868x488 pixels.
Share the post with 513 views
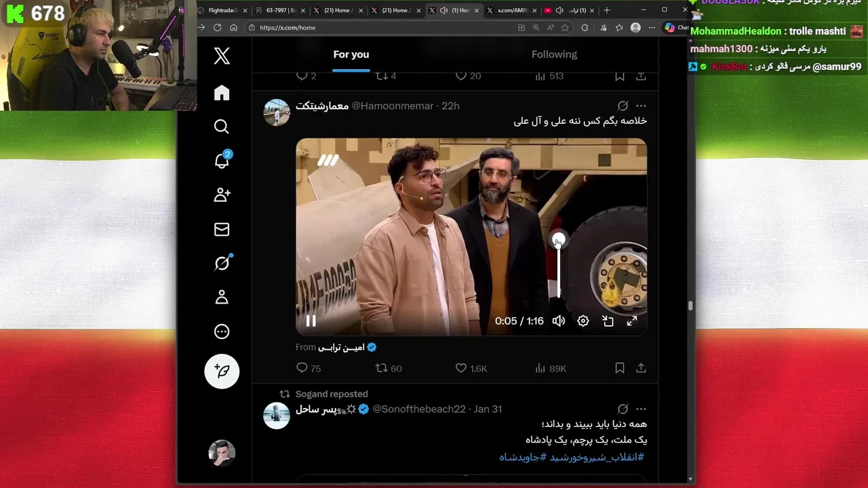641,76
